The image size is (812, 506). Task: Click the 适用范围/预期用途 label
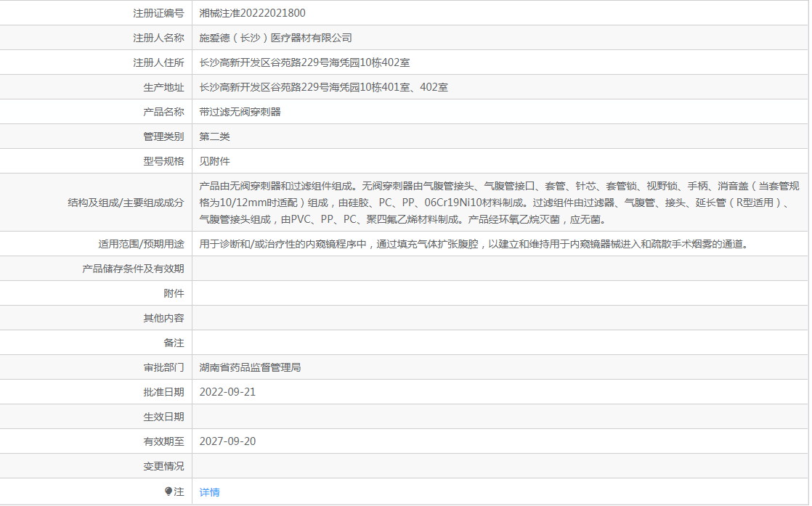142,244
